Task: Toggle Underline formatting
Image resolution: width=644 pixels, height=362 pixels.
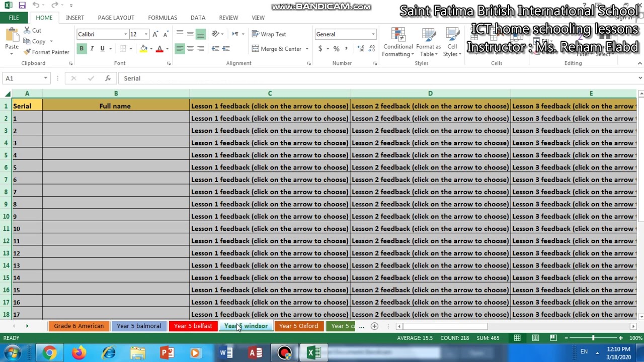Action: point(102,49)
